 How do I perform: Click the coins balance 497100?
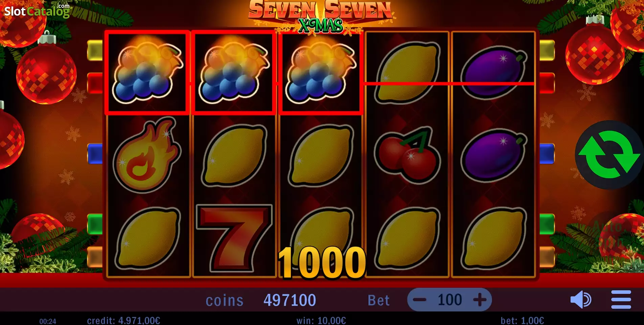[x=290, y=300]
